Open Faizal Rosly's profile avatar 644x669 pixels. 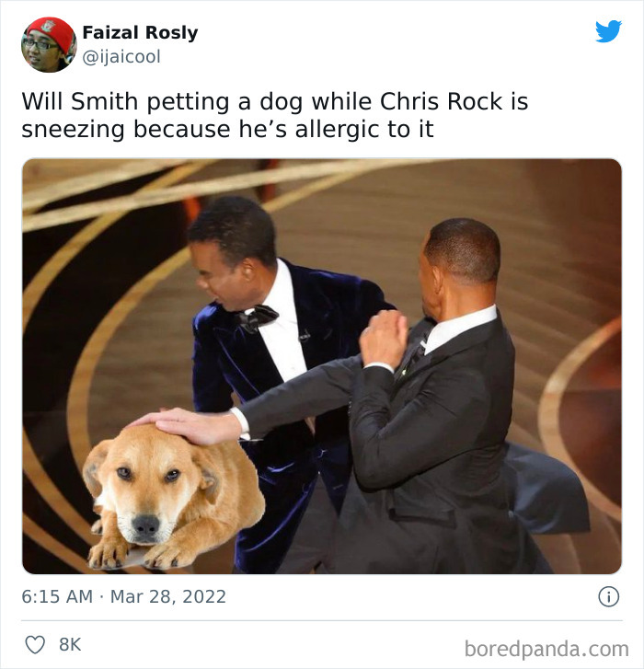(x=49, y=44)
